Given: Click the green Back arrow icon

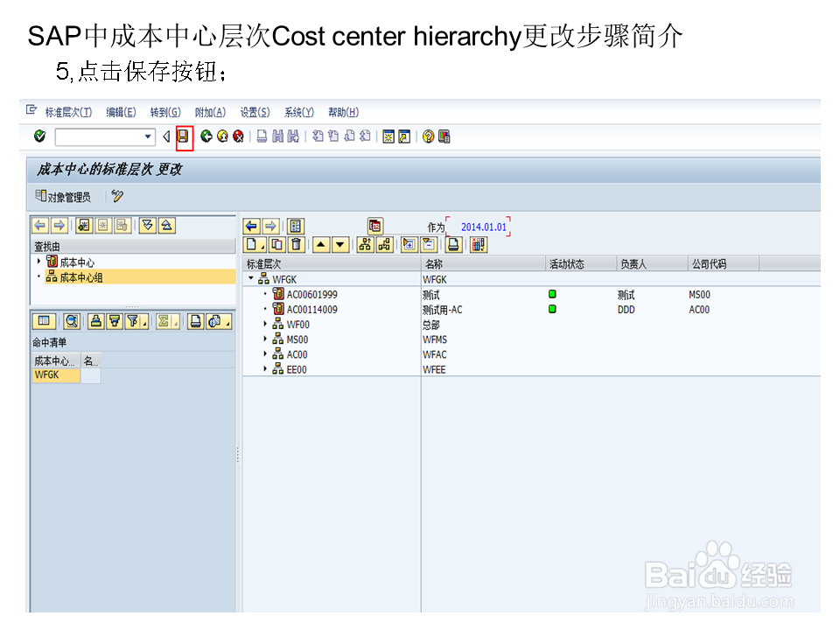Looking at the screenshot, I should click(206, 136).
